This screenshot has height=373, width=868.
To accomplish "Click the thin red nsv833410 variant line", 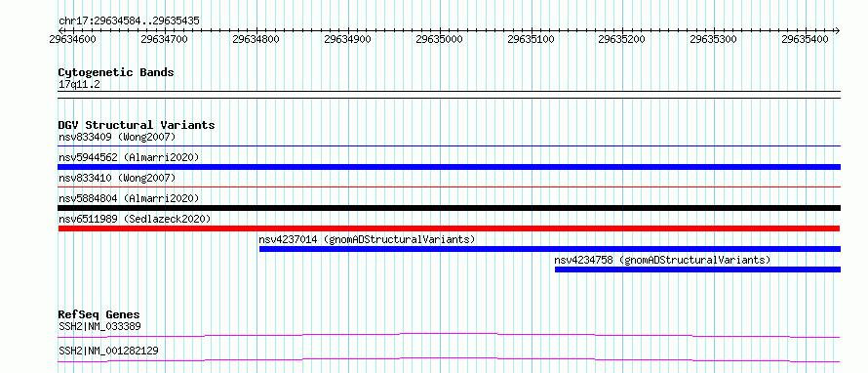I will click(449, 187).
